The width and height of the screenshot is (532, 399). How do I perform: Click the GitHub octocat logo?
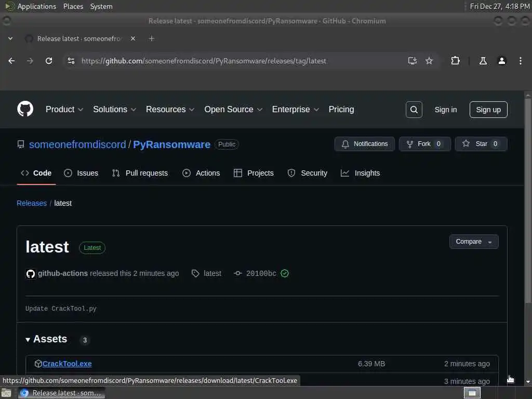coord(25,109)
